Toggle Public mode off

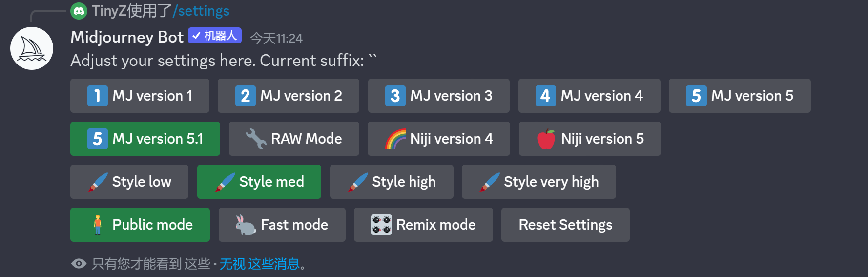[140, 225]
